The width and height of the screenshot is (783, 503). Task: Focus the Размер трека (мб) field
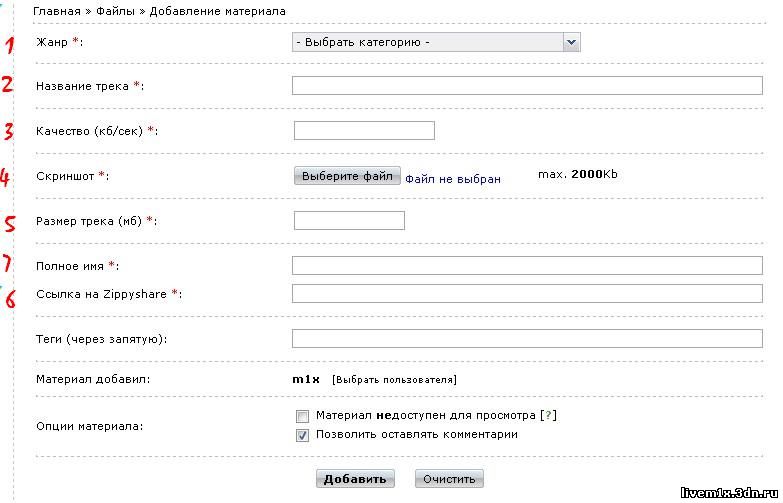(x=349, y=220)
